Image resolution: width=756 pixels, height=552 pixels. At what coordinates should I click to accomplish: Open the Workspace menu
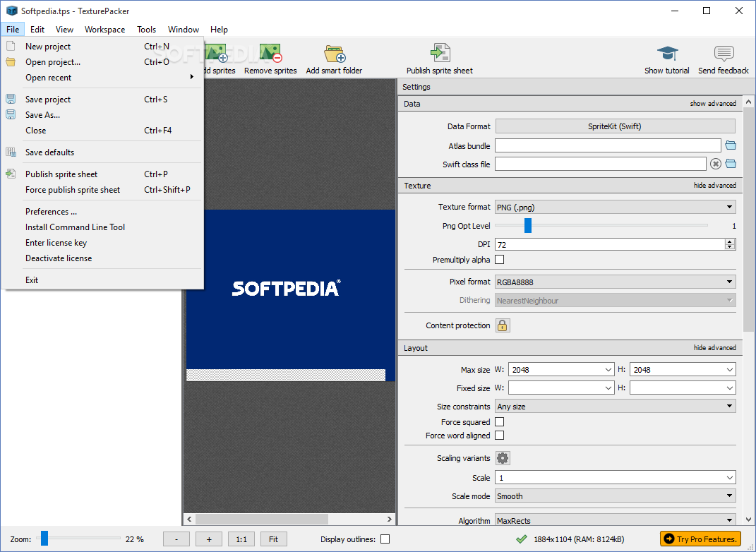pos(104,30)
